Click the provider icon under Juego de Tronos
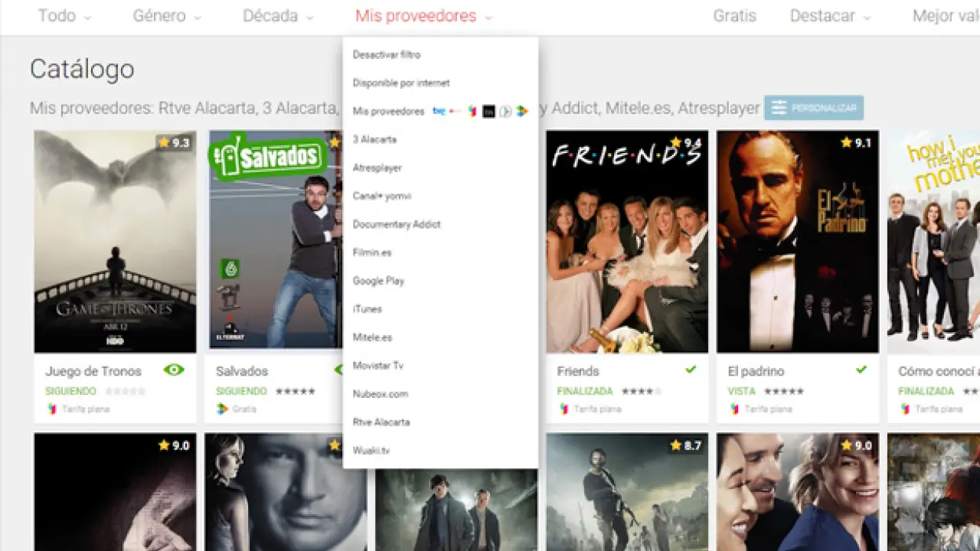Image resolution: width=980 pixels, height=551 pixels. coord(51,409)
